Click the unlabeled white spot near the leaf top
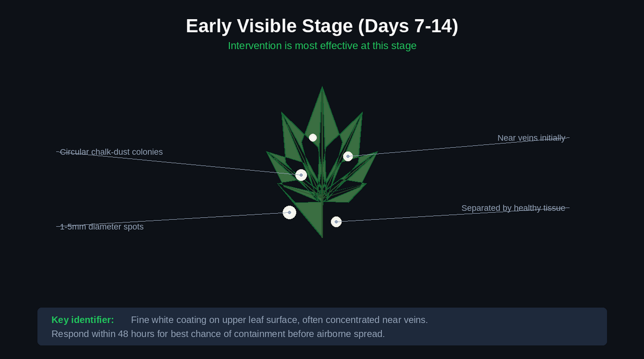This screenshot has width=644, height=359. [313, 138]
